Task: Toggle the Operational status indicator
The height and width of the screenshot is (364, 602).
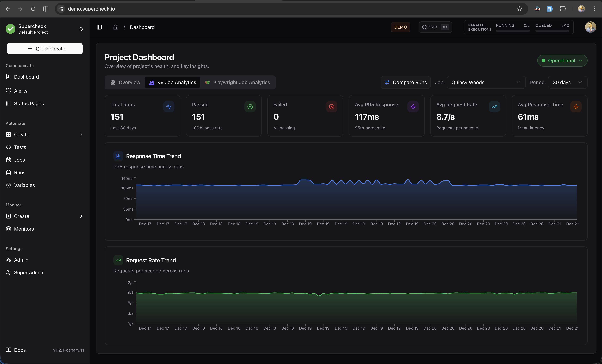Action: point(562,60)
